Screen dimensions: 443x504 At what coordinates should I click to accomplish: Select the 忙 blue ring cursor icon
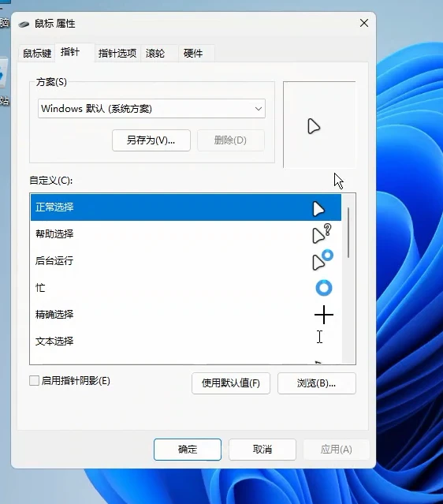pos(324,288)
